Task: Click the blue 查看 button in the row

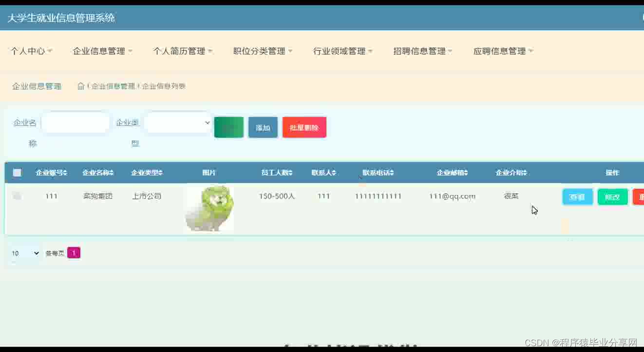Action: 578,197
